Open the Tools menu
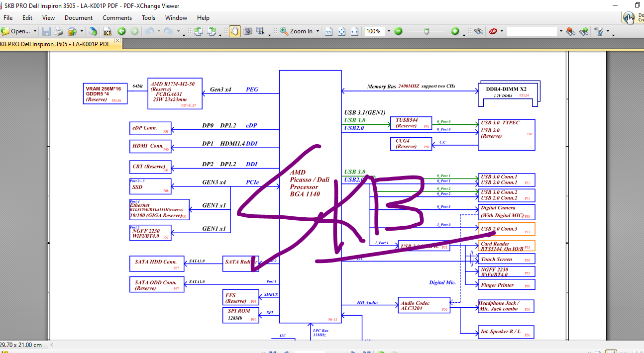Screen dimensions: 644x353 (149, 17)
